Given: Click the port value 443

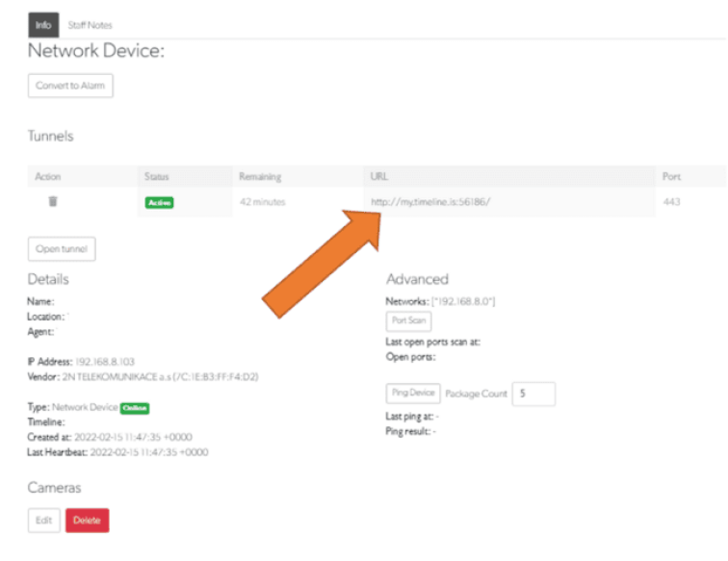Looking at the screenshot, I should pos(671,202).
